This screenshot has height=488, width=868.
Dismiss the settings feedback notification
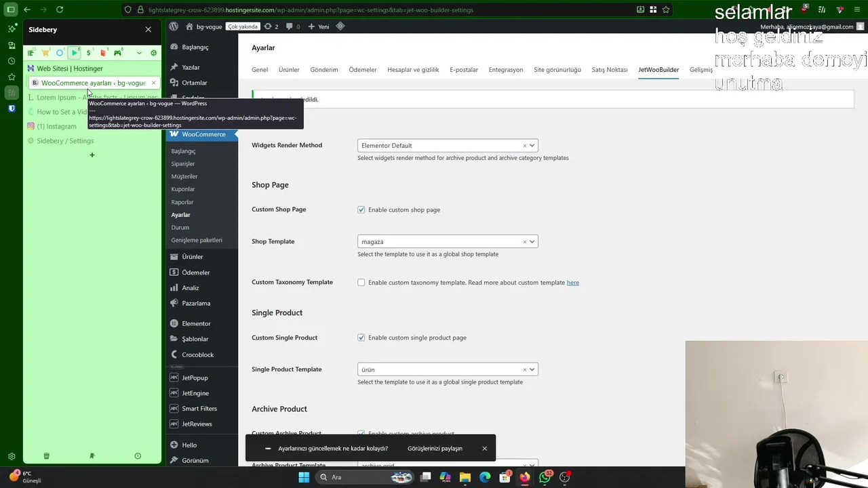[485, 449]
